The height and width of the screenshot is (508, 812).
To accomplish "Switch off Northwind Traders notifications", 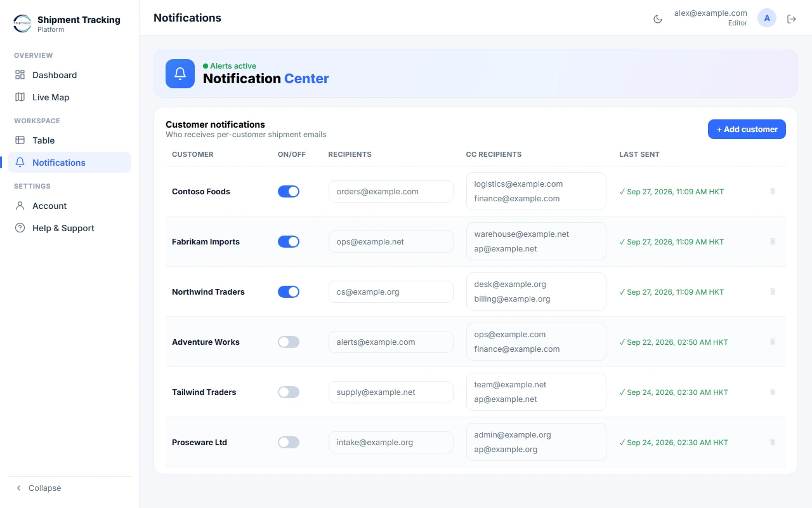I will point(289,291).
